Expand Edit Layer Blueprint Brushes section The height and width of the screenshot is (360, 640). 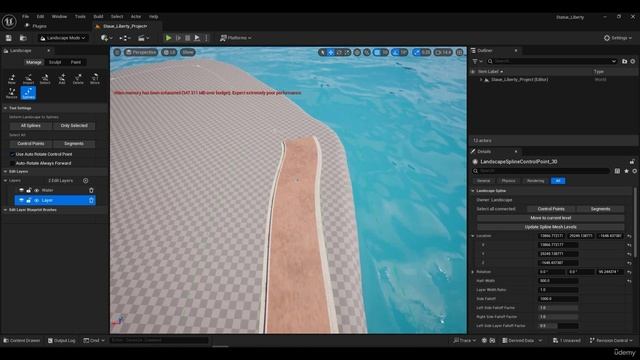pyautogui.click(x=5, y=210)
